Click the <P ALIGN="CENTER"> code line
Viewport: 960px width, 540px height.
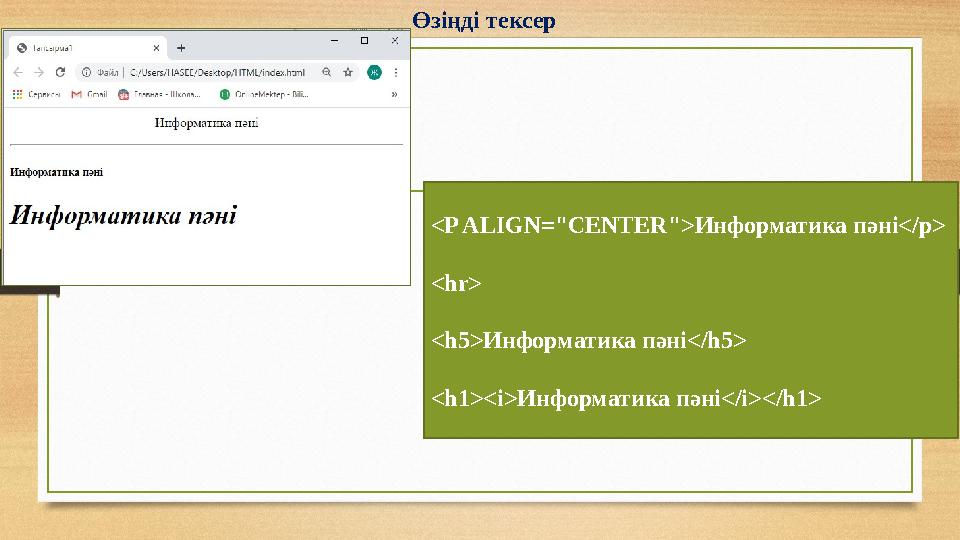tap(689, 225)
